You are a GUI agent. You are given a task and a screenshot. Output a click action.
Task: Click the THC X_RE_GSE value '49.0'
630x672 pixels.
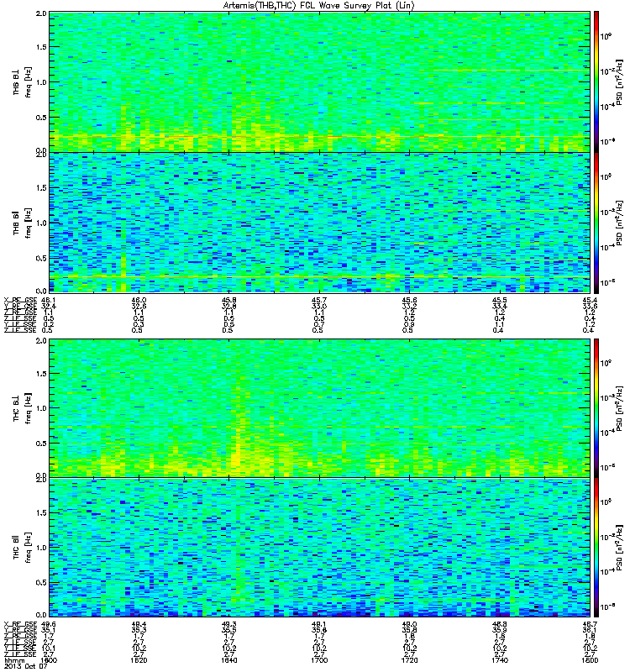[x=409, y=624]
